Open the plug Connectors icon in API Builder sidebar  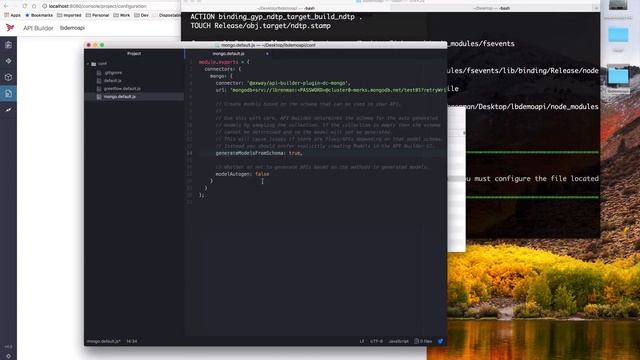pyautogui.click(x=8, y=109)
